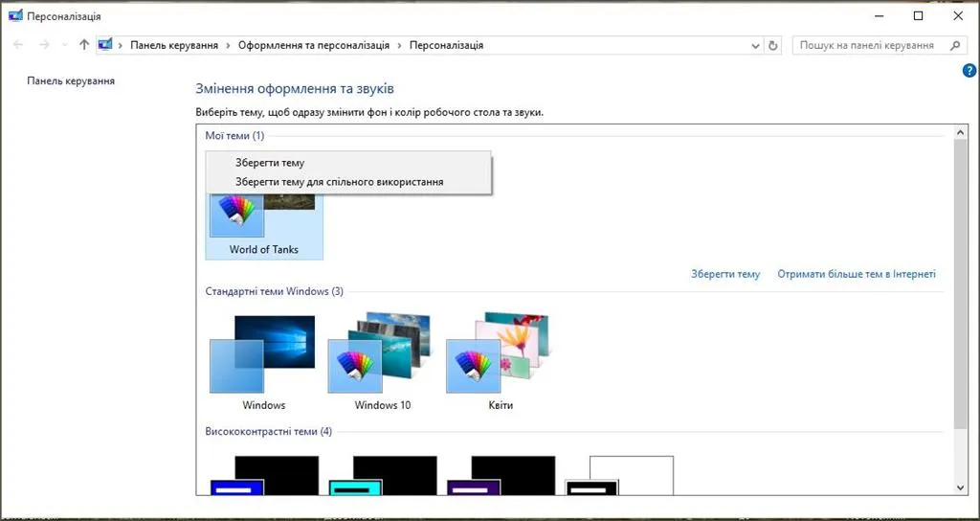
Task: Select the cyan high contrast theme
Action: point(383,475)
